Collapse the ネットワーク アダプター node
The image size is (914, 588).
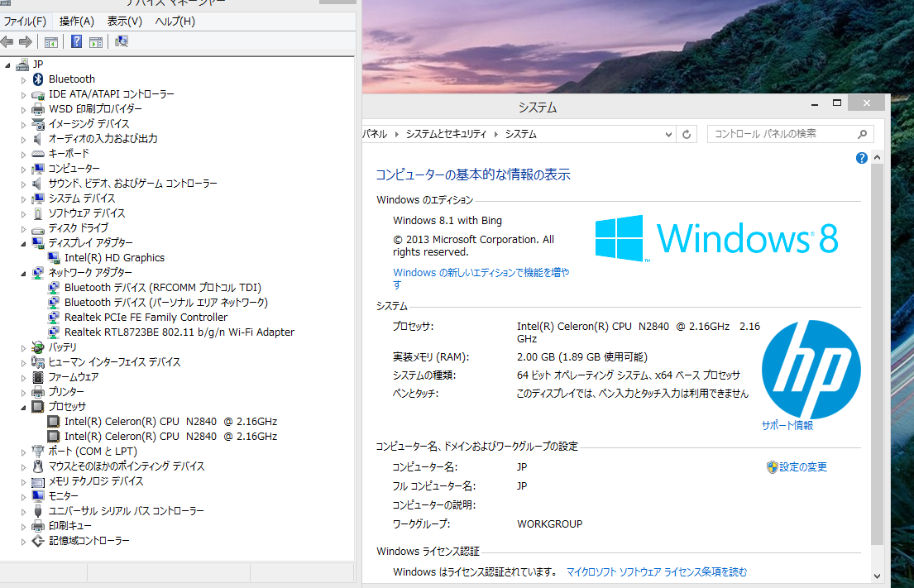pos(24,273)
